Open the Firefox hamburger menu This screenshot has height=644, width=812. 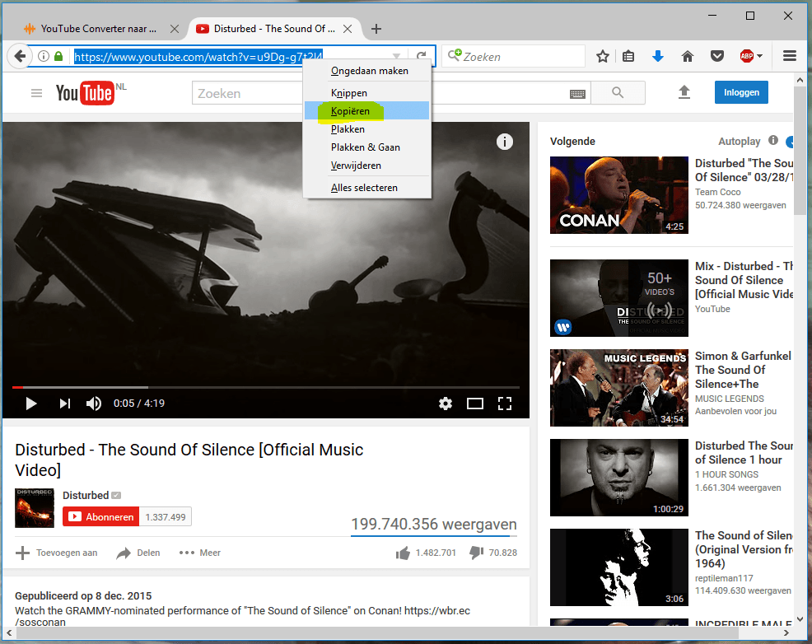point(789,56)
